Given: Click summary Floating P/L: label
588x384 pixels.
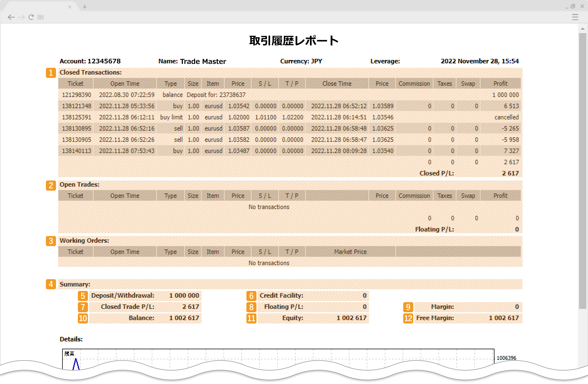Looking at the screenshot, I should pos(284,307).
